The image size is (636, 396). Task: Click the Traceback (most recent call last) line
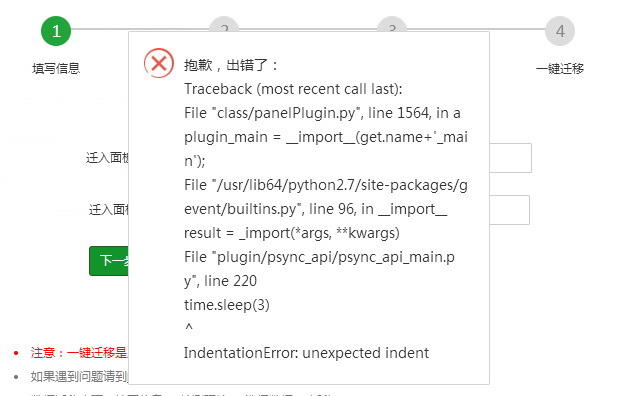pos(293,89)
